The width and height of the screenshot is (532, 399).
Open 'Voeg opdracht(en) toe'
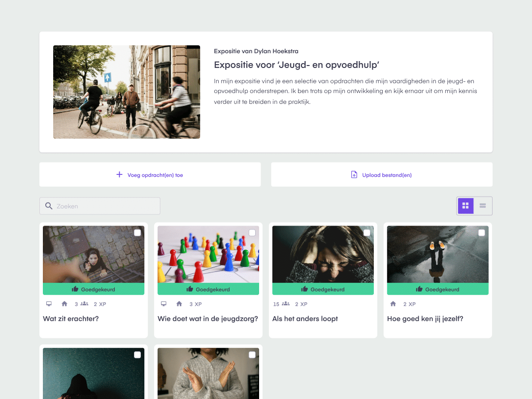coord(150,174)
